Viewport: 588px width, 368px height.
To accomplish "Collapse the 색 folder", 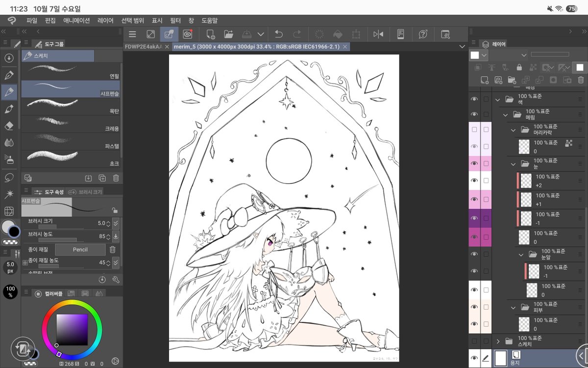I will tap(498, 99).
